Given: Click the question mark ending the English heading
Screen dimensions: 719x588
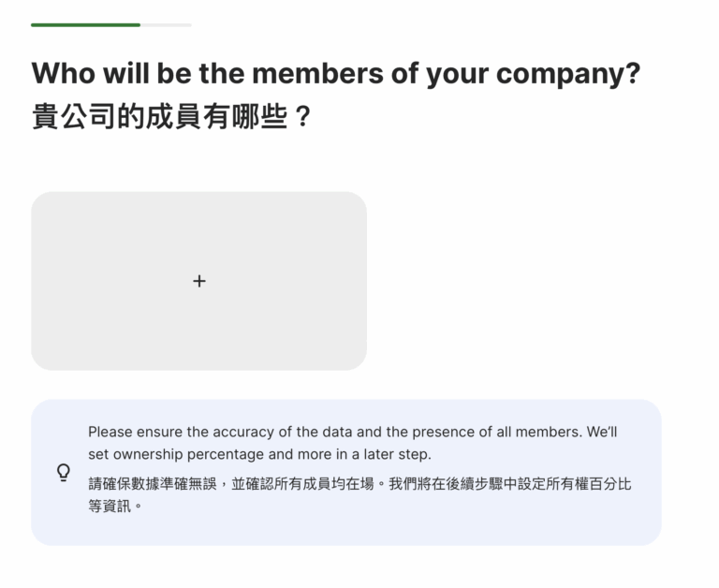Looking at the screenshot, I should tap(632, 74).
